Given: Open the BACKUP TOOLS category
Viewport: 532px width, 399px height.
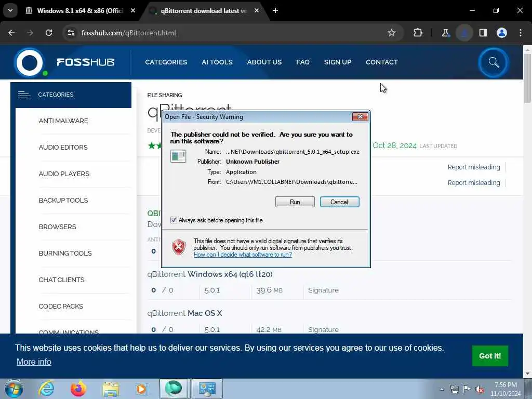Looking at the screenshot, I should 63,200.
